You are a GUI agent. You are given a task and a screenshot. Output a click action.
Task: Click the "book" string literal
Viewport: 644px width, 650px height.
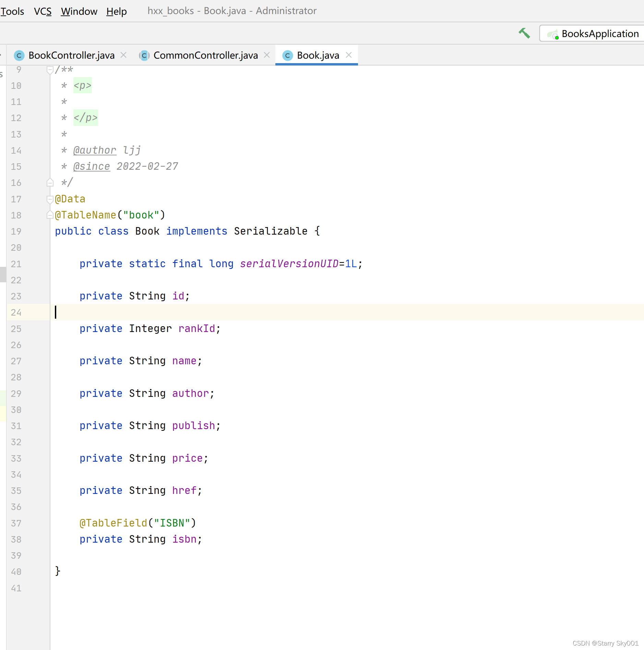click(x=141, y=215)
